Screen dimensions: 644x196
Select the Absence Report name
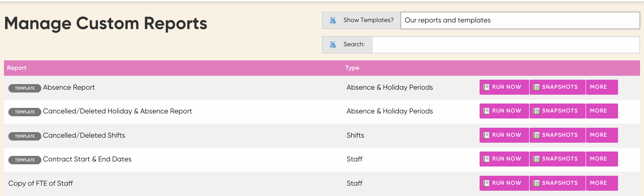pos(69,87)
